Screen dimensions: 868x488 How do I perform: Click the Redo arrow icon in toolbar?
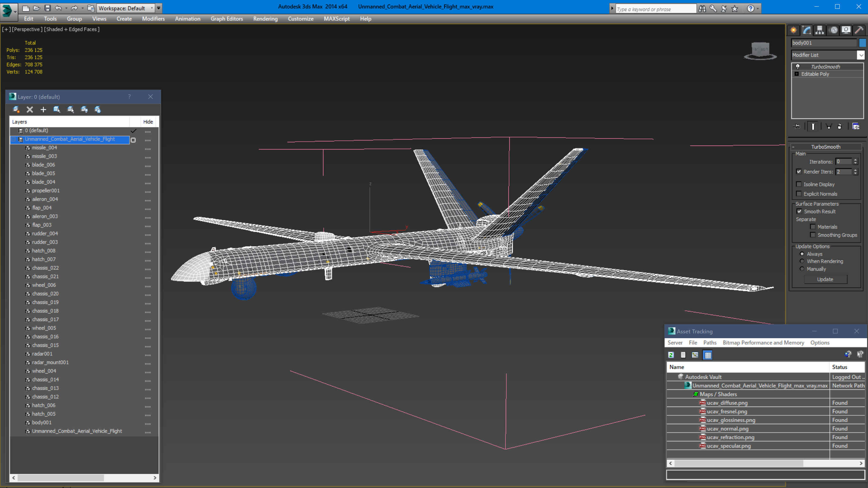(x=74, y=8)
